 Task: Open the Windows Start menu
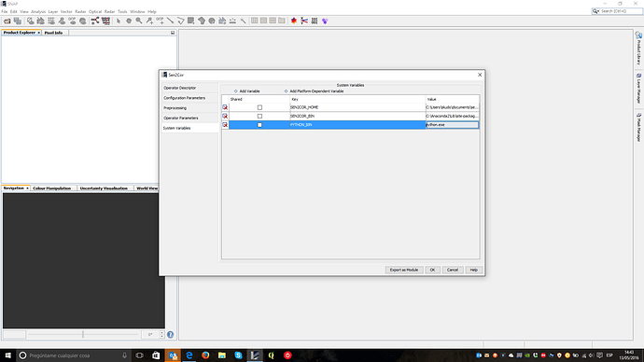click(7, 355)
